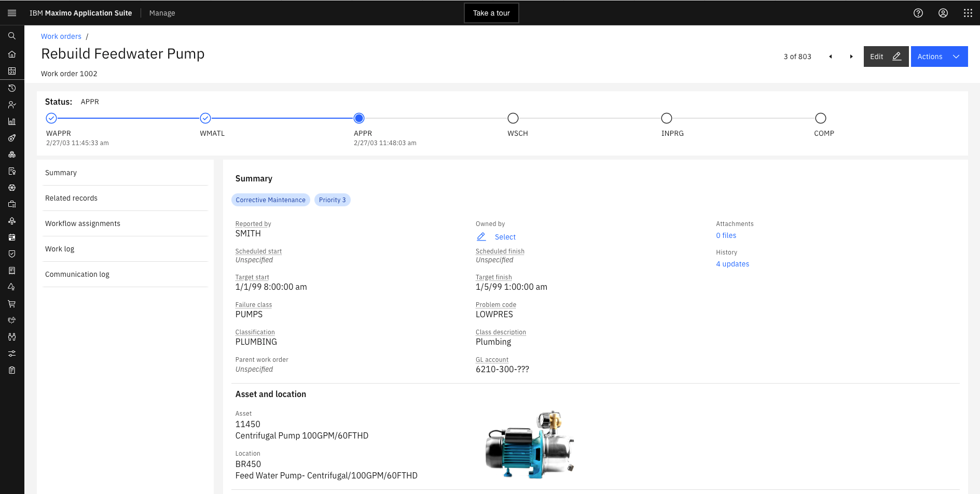Image resolution: width=980 pixels, height=494 pixels.
Task: Click the Select owner link
Action: click(505, 237)
